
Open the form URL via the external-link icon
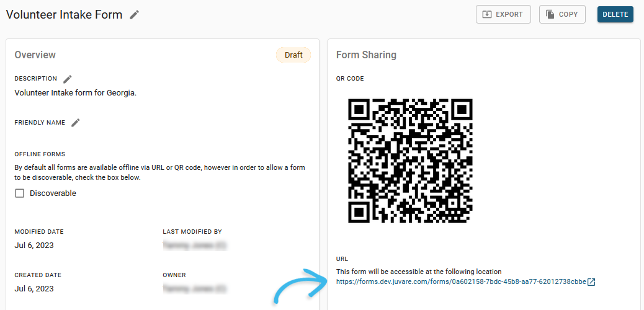click(591, 282)
